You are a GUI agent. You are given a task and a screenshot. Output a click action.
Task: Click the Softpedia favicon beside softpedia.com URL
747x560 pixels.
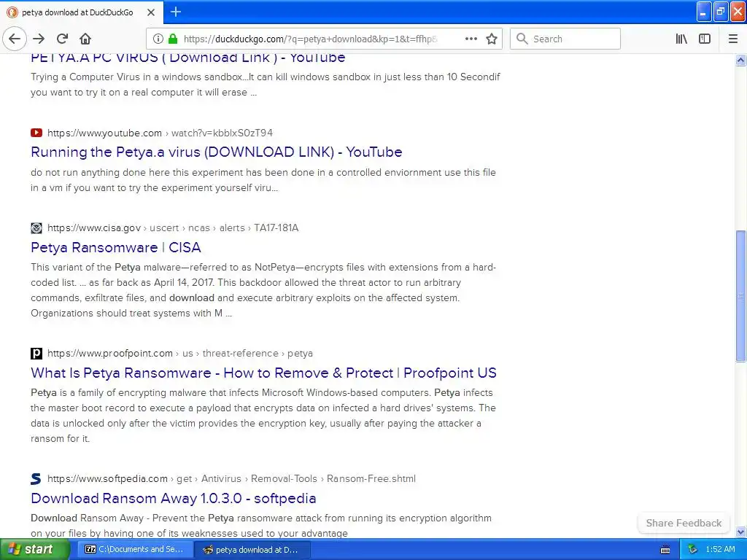(36, 478)
